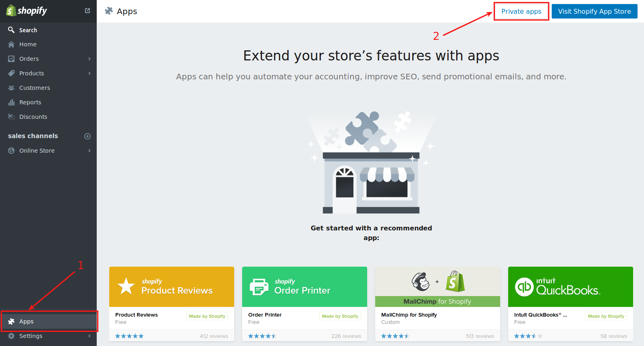Click the puzzle icon beside Apps heading
Viewport: 644px width, 346px height.
point(109,11)
